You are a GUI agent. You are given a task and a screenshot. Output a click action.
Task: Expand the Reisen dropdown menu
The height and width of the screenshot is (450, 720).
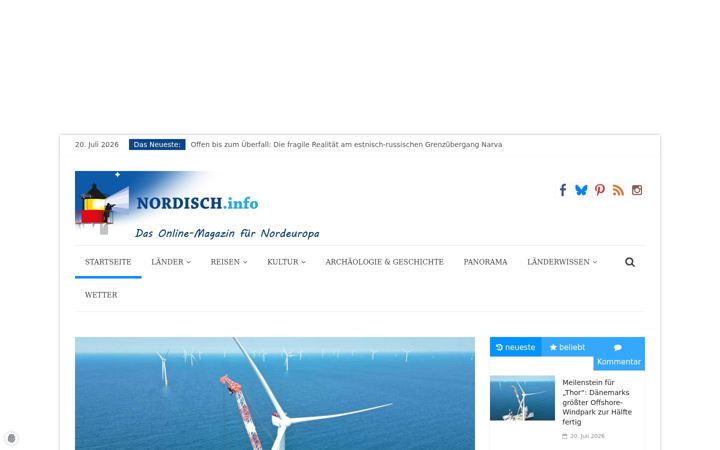pos(229,262)
